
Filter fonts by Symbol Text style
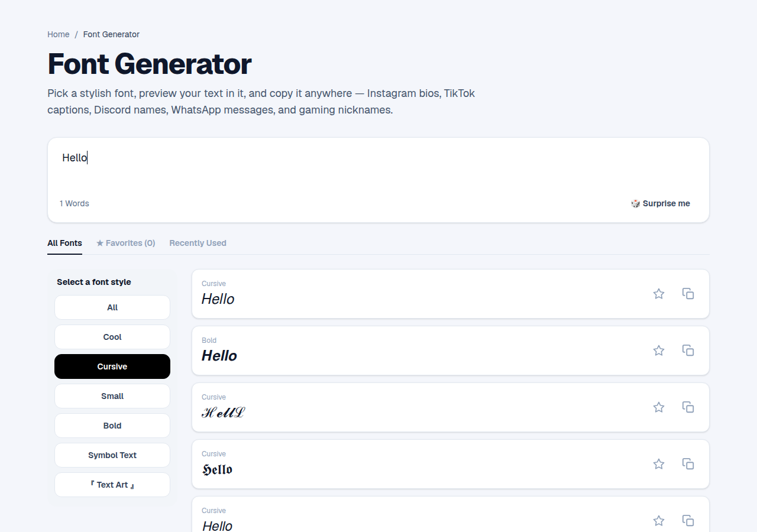[112, 455]
